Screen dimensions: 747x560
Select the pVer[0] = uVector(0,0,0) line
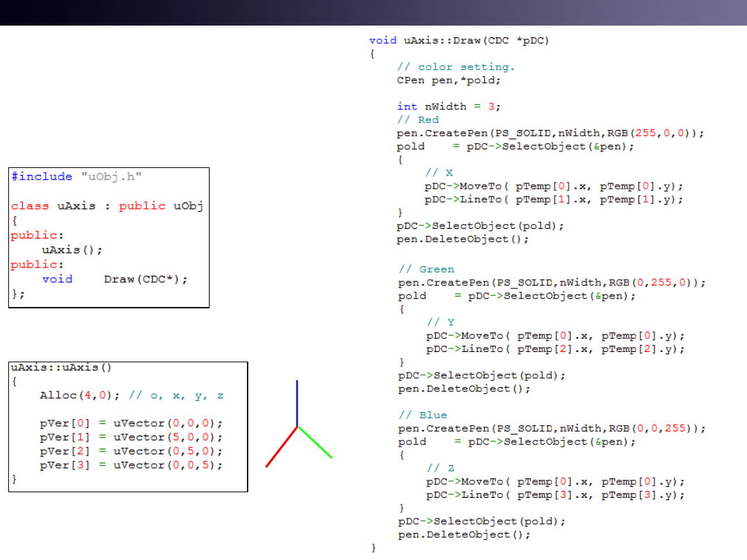pyautogui.click(x=131, y=423)
